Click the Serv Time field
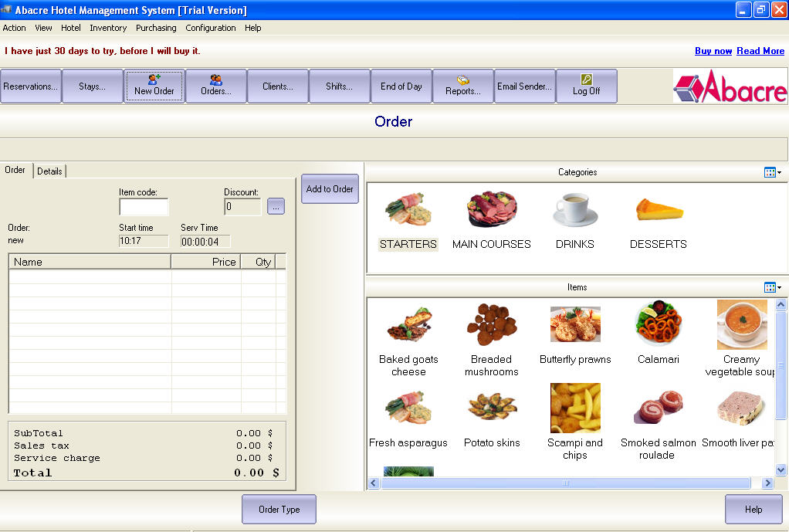Viewport: 789px width, 532px height. 205,241
